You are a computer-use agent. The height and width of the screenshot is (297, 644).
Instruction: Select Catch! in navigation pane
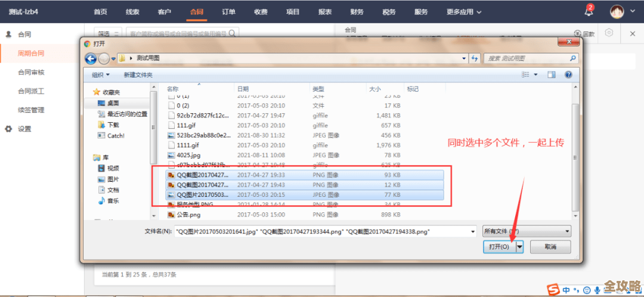(111, 135)
